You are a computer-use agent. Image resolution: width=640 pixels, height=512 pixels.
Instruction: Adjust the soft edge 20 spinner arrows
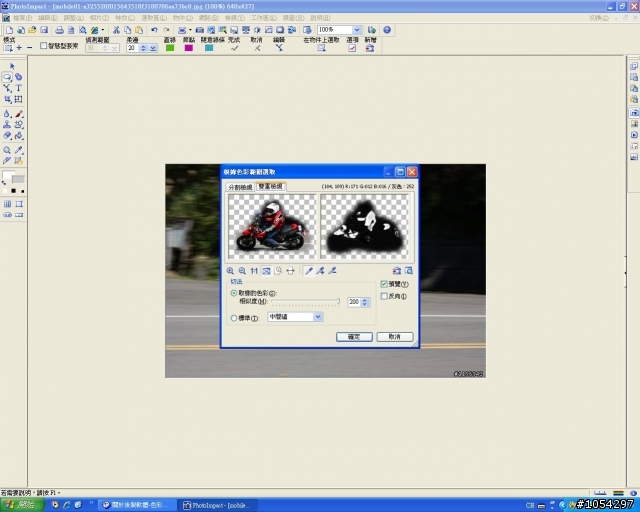(x=143, y=48)
